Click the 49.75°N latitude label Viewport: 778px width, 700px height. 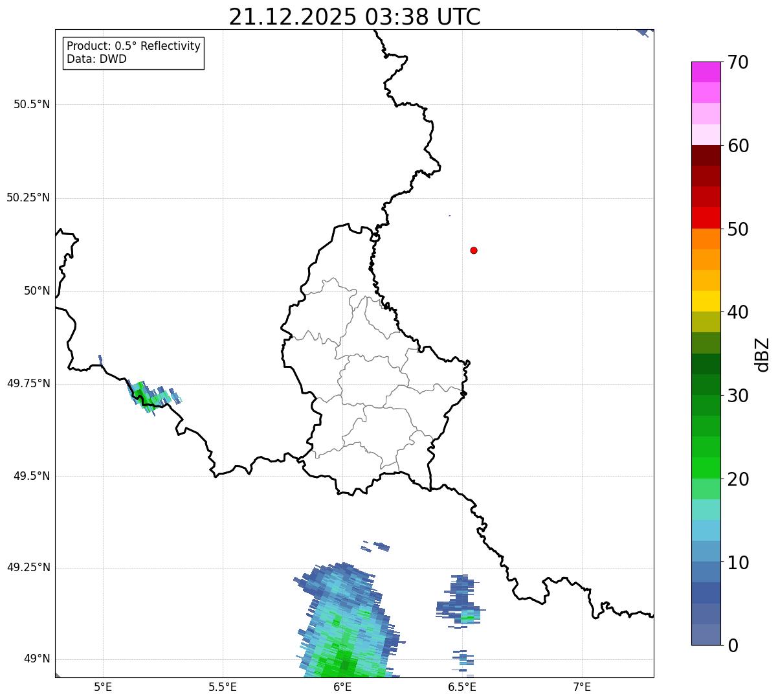[28, 383]
